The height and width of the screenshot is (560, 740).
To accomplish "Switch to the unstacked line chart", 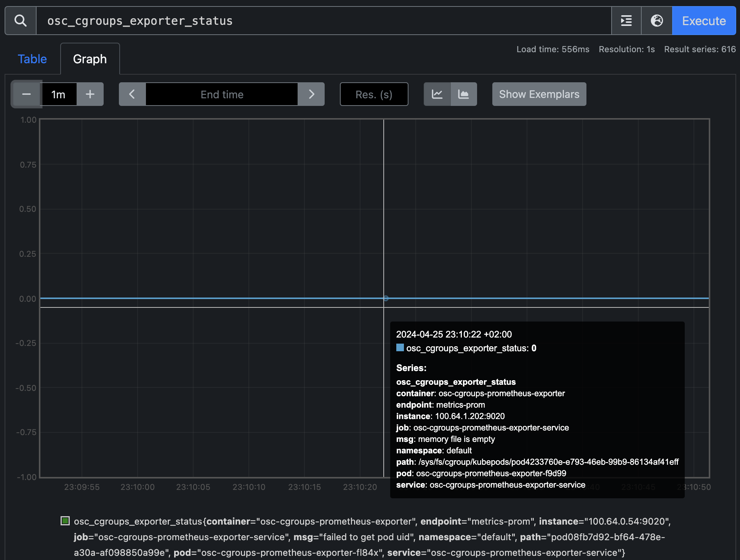I will click(x=437, y=94).
